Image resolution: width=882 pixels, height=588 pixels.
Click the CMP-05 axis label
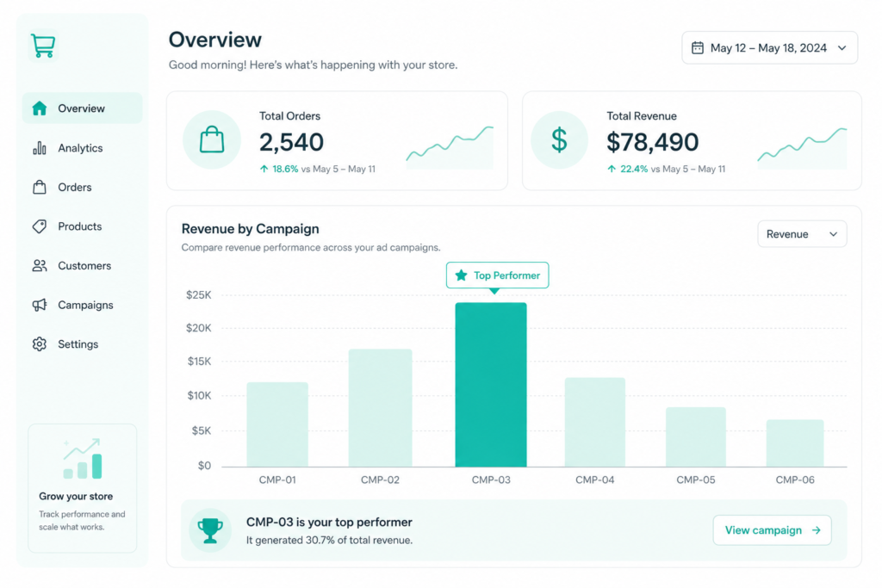696,480
